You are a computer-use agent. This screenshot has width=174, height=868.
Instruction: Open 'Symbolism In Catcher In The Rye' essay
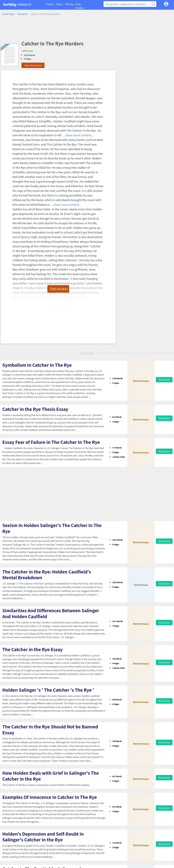pos(37,365)
